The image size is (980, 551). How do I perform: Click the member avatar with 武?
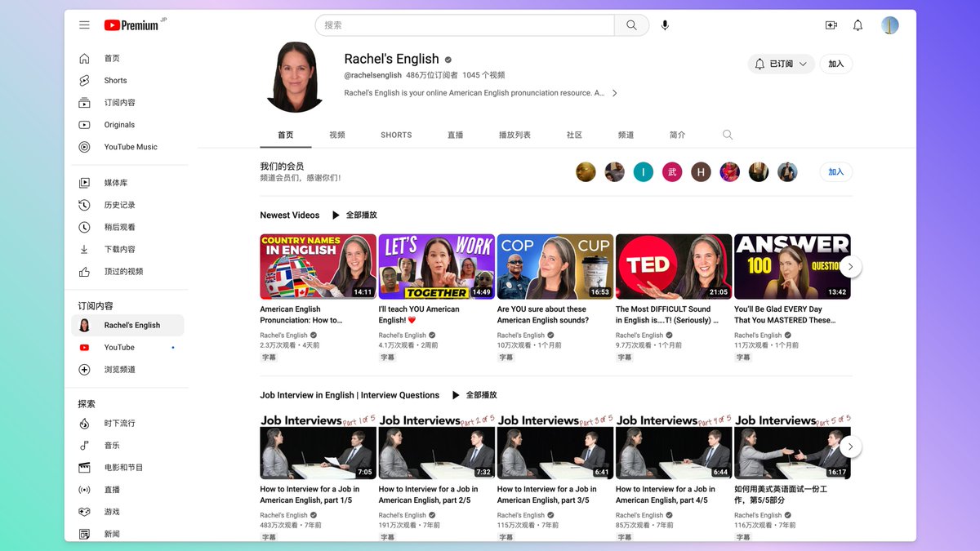pyautogui.click(x=672, y=172)
